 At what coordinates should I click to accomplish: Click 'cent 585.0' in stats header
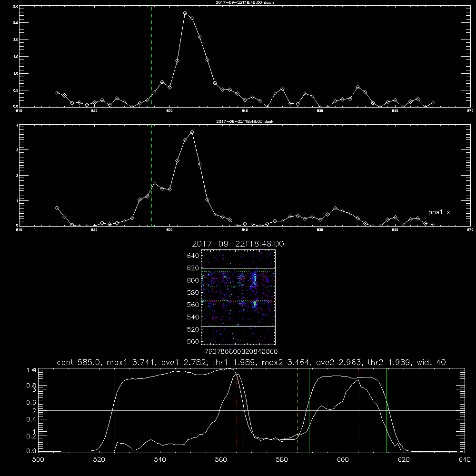[79, 362]
